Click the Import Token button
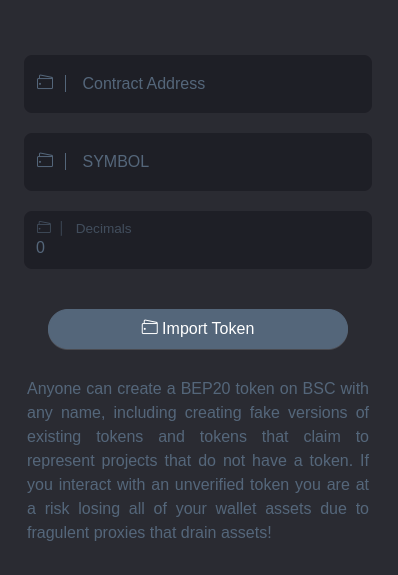This screenshot has height=575, width=398. (x=198, y=329)
